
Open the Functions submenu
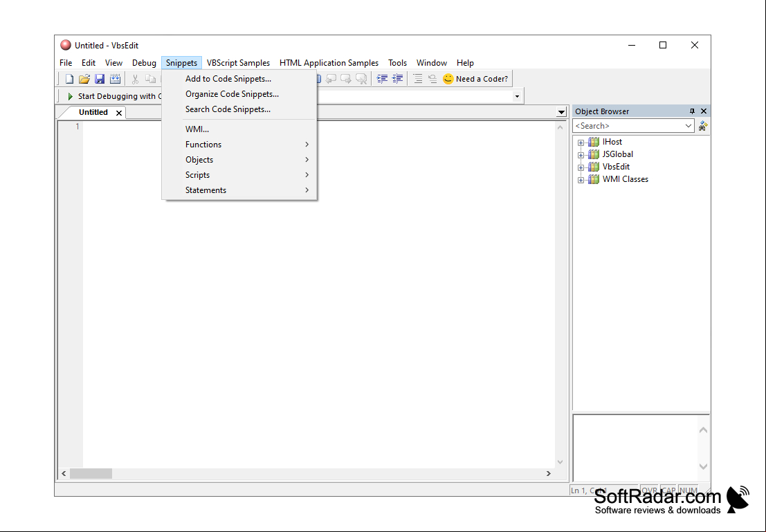[239, 144]
